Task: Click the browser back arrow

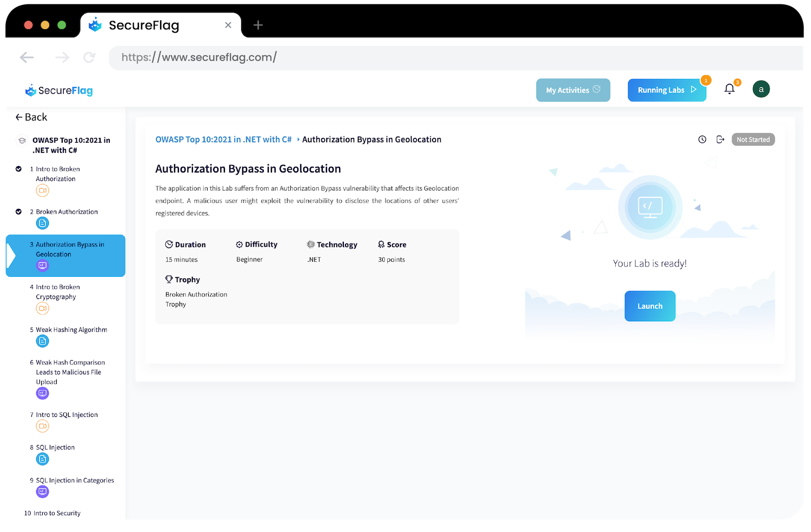Action: pyautogui.click(x=26, y=57)
